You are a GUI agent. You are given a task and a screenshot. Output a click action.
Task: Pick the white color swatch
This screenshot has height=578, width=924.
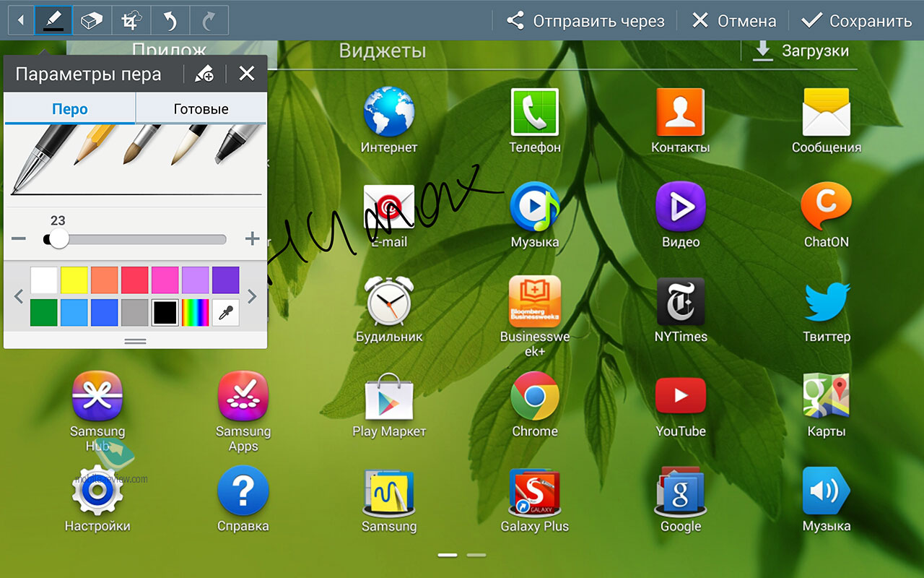[x=44, y=280]
